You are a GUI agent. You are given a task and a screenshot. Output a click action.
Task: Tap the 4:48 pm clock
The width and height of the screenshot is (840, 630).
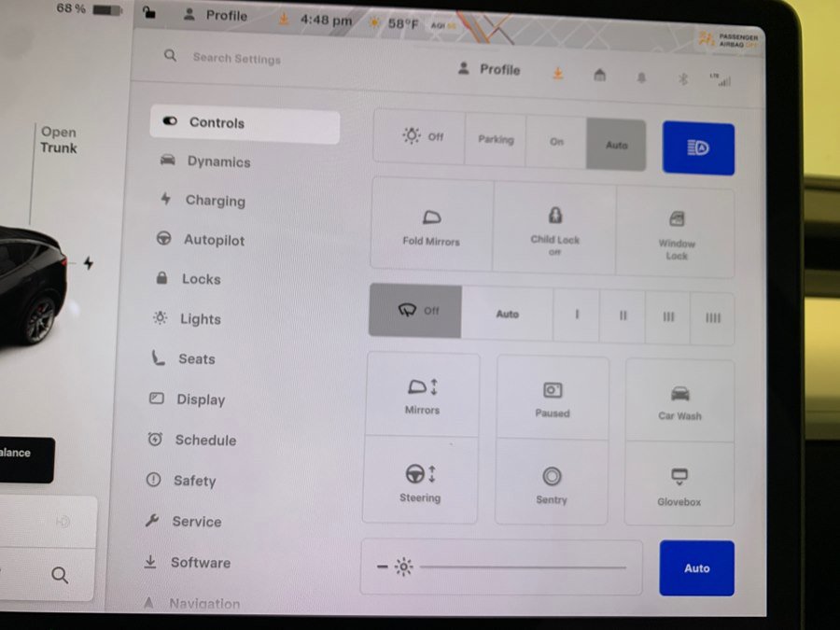pos(326,21)
